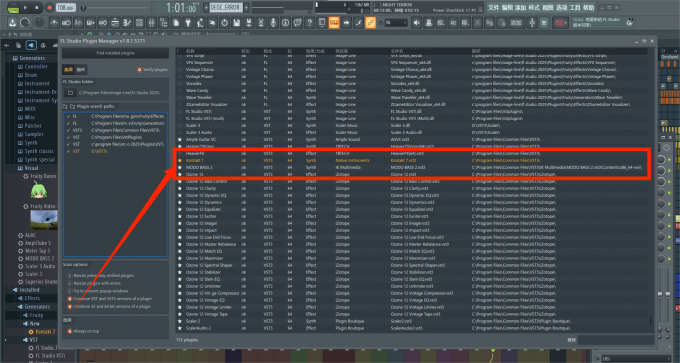
Task: Toggle favorite star for Ample Guitar VC
Action: [x=180, y=140]
